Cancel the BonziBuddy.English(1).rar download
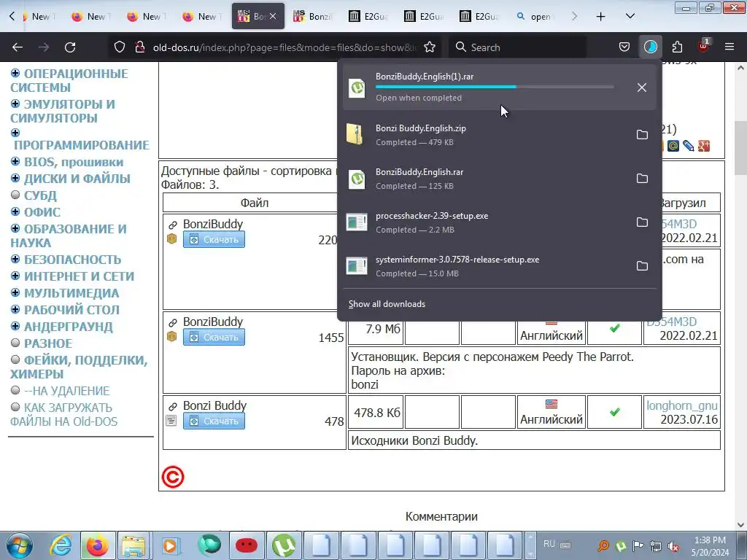The image size is (747, 560). (642, 87)
